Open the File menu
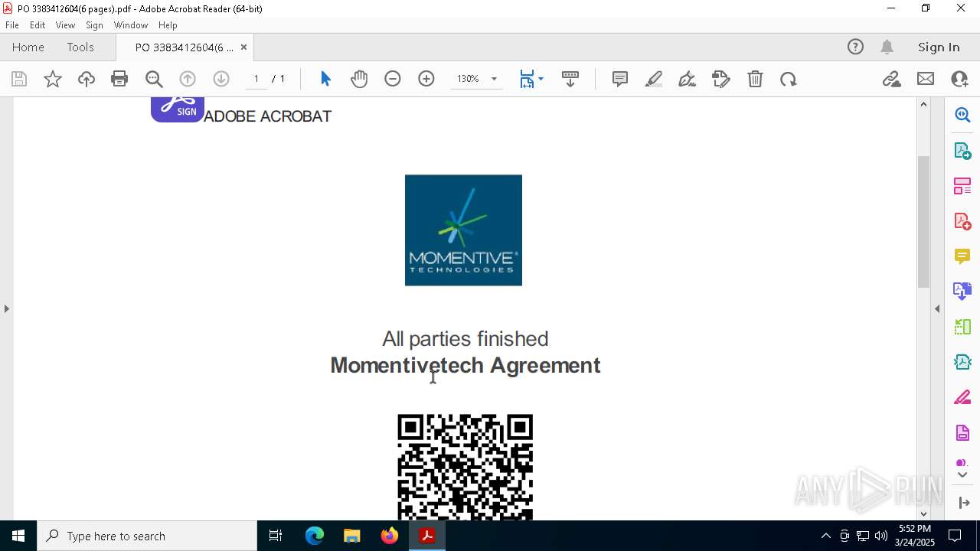The height and width of the screenshot is (551, 980). pos(12,25)
